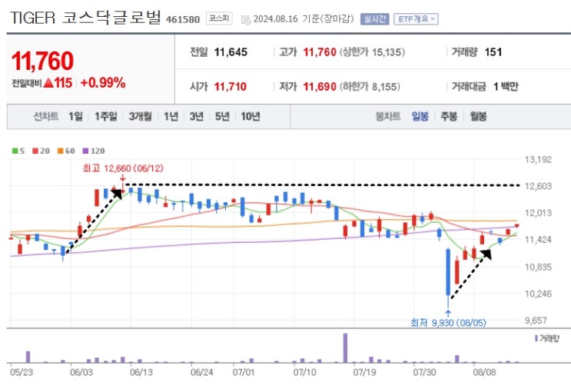Click the long blue candle at 08/05
Screen dimensions: 571x392
tap(448, 272)
